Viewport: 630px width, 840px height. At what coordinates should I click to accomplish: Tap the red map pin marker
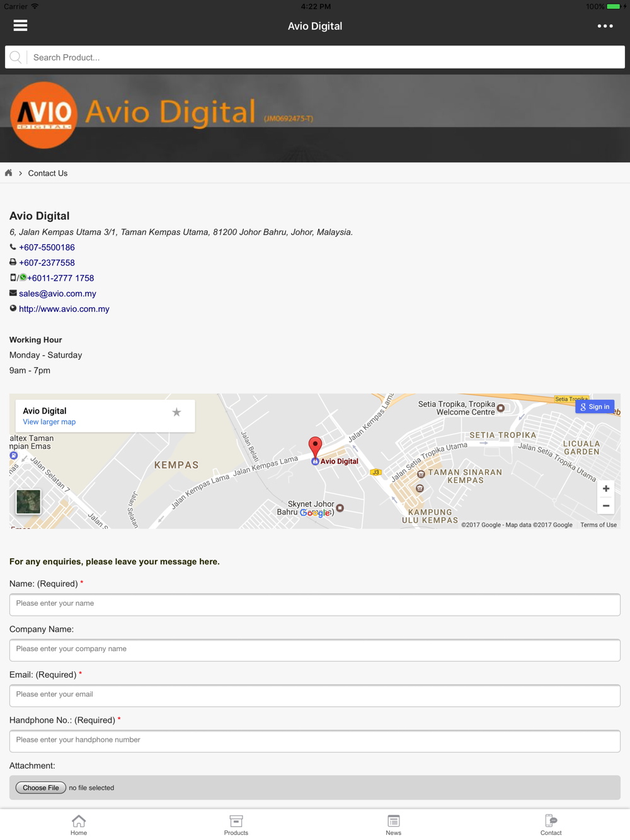point(315,447)
